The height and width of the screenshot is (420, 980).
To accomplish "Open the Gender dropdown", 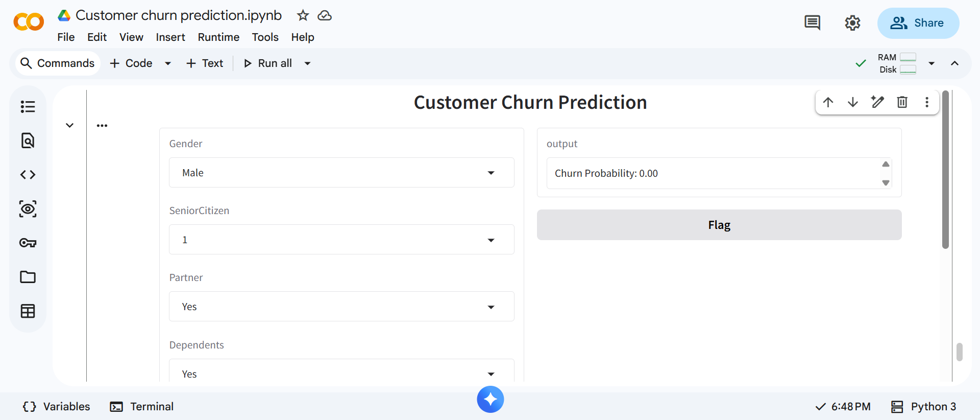I will coord(341,173).
